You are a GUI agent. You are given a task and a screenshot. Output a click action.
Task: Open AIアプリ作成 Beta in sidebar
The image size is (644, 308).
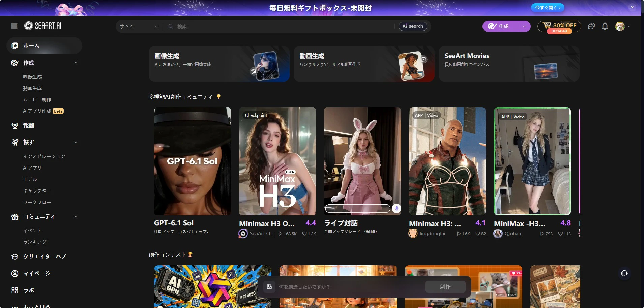(x=43, y=111)
